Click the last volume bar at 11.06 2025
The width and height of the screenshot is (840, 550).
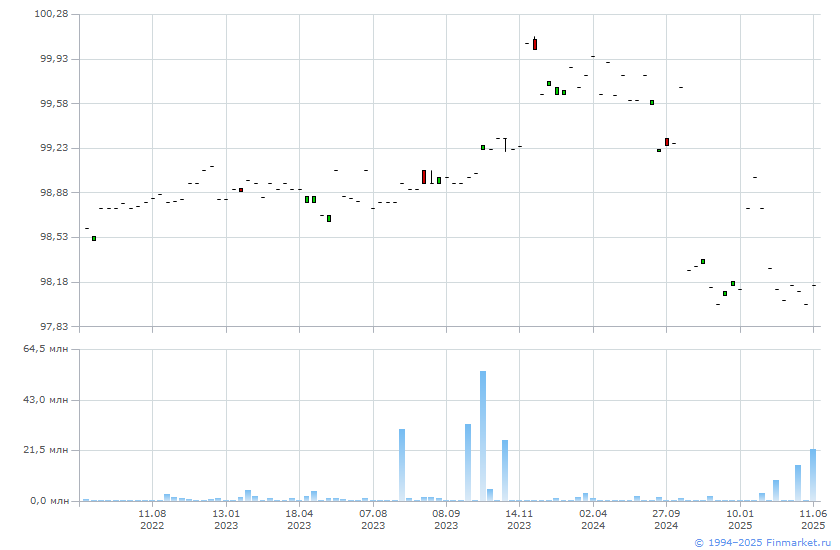pos(813,475)
